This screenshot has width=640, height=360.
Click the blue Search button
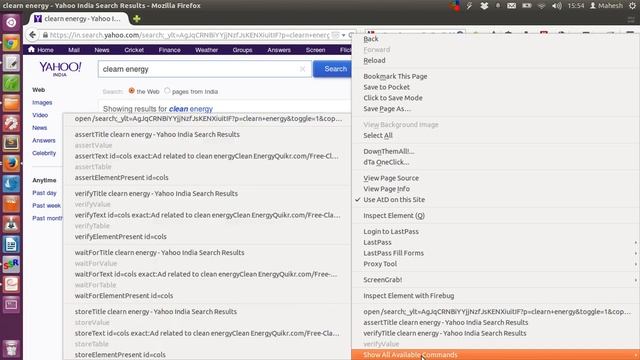point(333,69)
